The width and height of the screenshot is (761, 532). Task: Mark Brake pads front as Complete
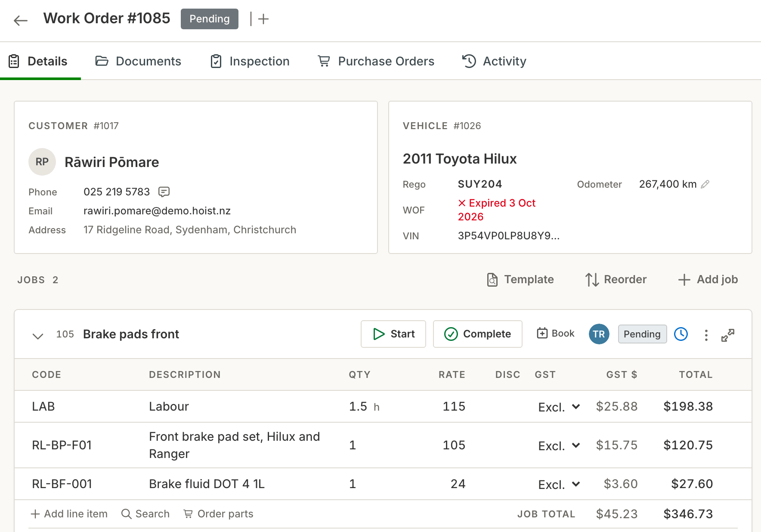478,334
